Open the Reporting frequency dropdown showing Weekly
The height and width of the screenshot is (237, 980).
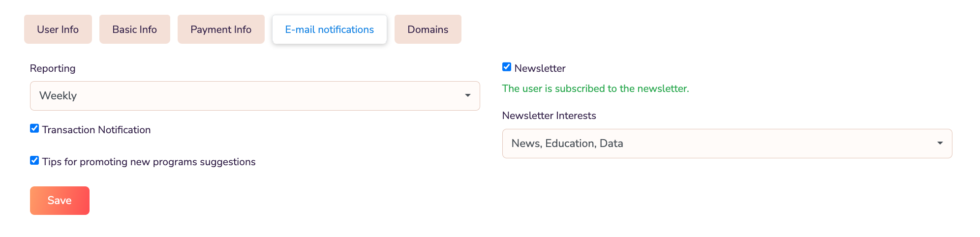coord(246,96)
